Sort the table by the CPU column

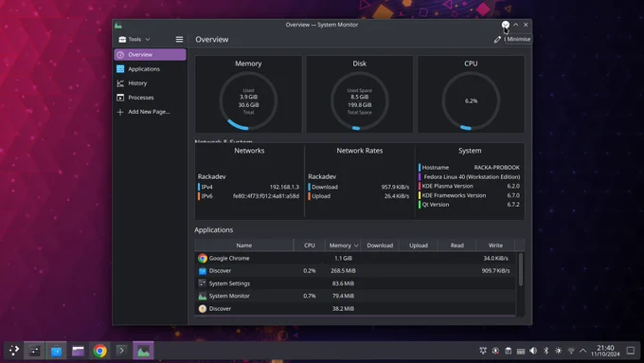310,245
